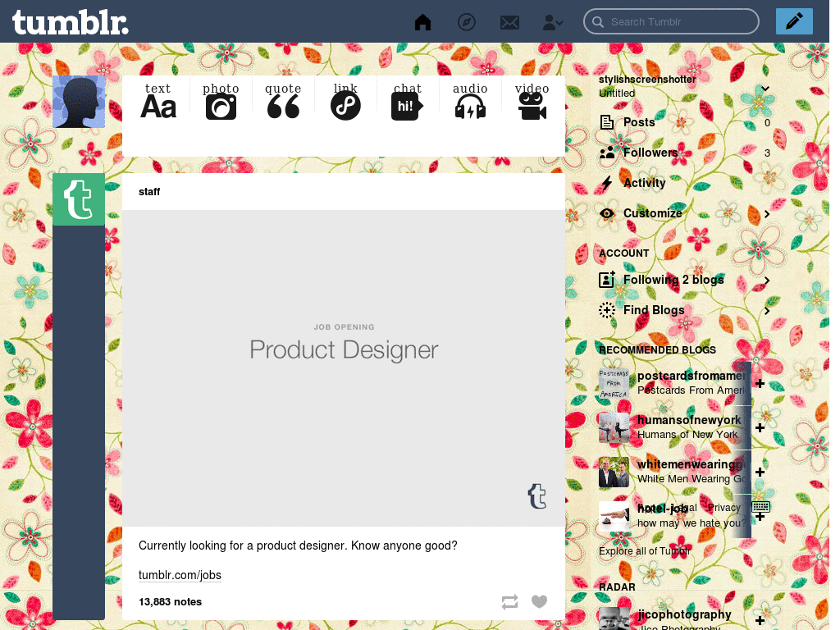This screenshot has width=840, height=630.
Task: Open the staff blog name link
Action: (x=149, y=192)
